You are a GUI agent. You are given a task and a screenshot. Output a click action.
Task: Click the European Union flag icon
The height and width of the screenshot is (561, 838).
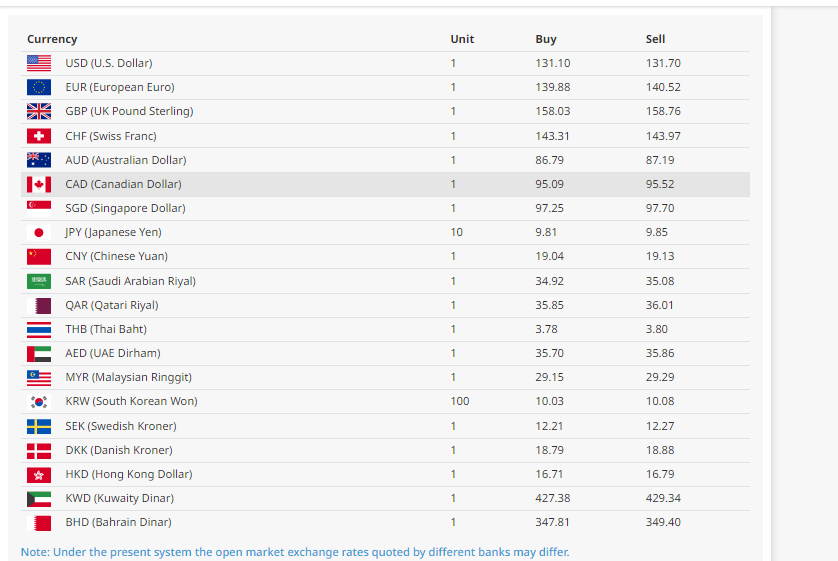coord(39,87)
